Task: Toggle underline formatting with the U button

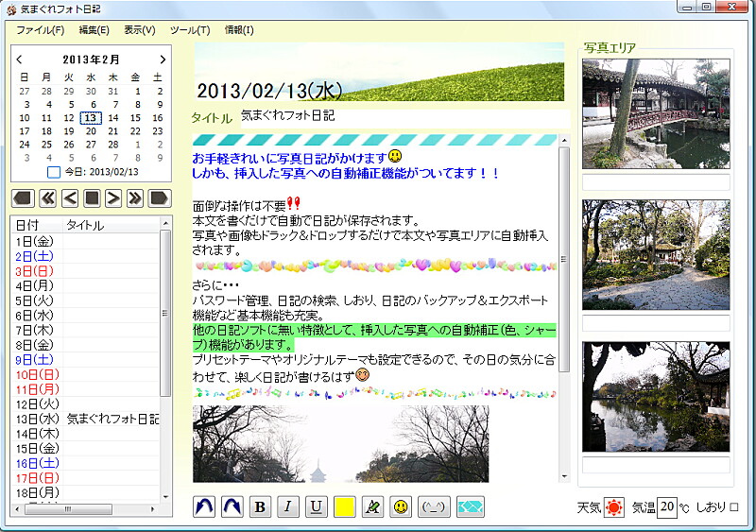Action: [x=316, y=506]
